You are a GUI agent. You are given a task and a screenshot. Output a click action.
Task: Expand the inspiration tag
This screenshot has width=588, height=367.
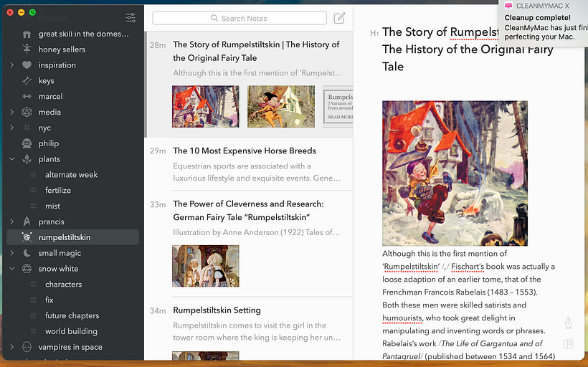click(x=11, y=65)
